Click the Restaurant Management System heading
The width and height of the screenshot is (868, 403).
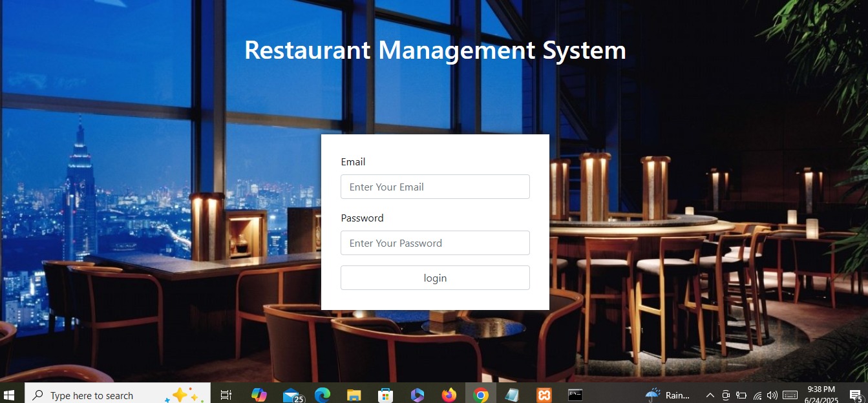coord(435,50)
